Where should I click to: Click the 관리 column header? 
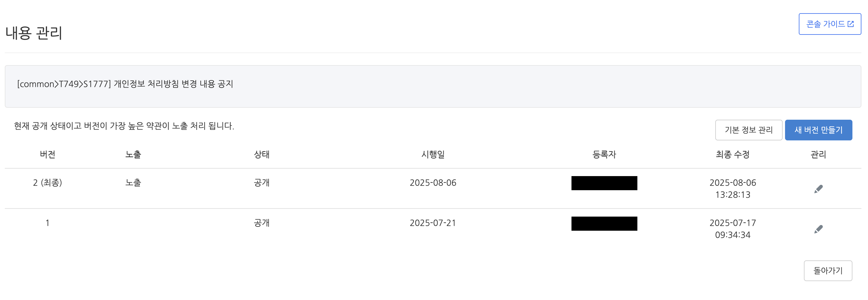818,154
